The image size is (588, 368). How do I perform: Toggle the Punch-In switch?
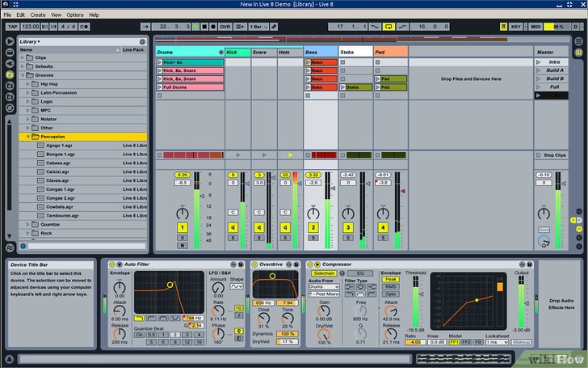[375, 27]
